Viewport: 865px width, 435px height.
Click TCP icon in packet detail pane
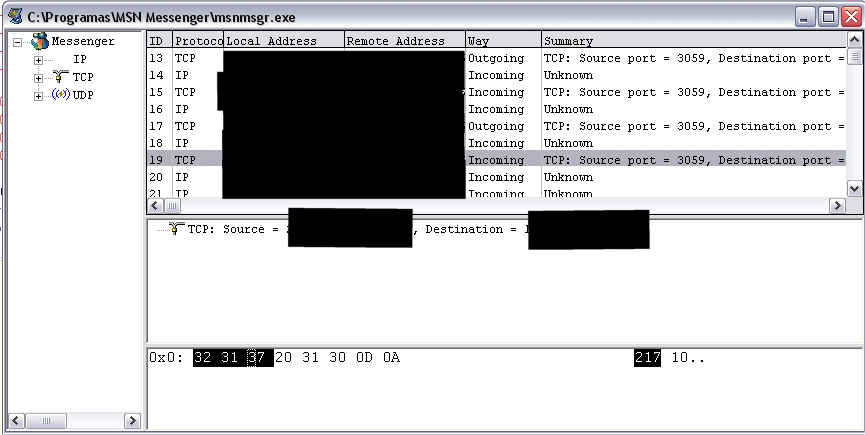tap(177, 229)
